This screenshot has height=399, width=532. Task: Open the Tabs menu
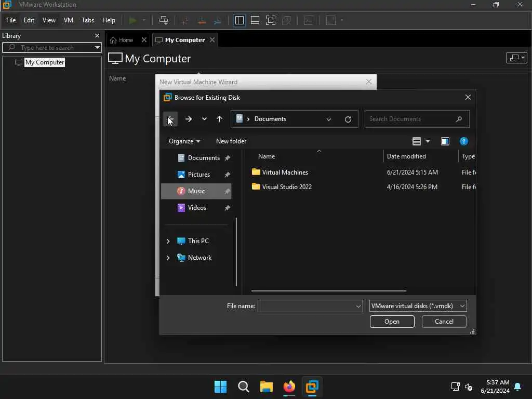click(x=88, y=20)
